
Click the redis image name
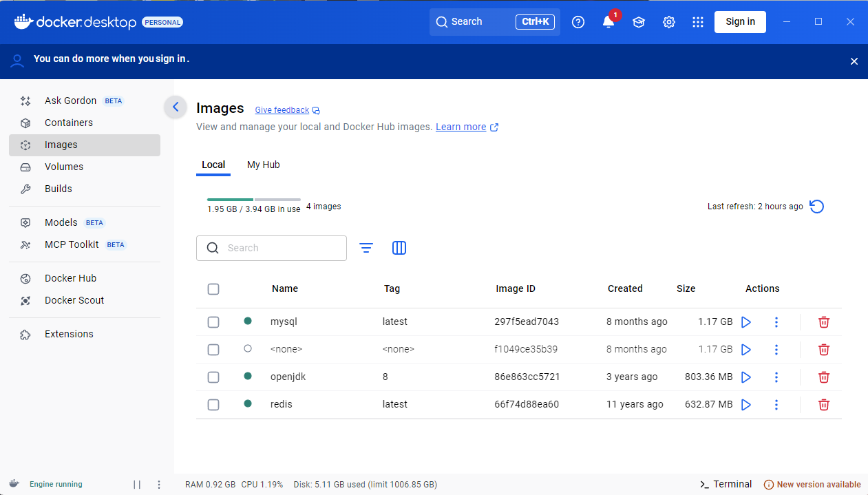282,404
